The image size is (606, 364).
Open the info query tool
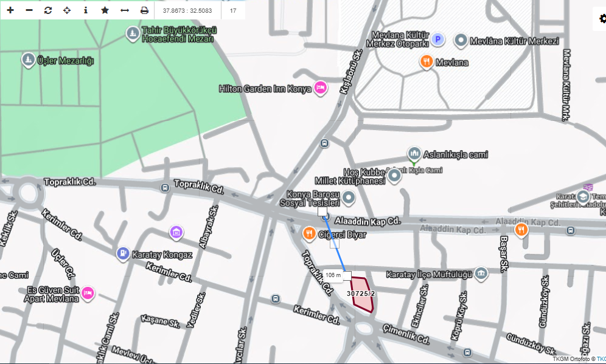pyautogui.click(x=86, y=10)
